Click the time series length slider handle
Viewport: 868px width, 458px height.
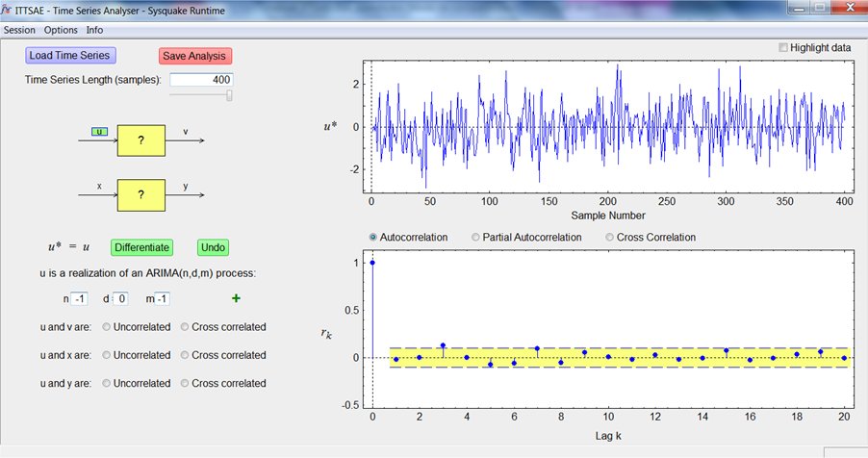point(229,95)
